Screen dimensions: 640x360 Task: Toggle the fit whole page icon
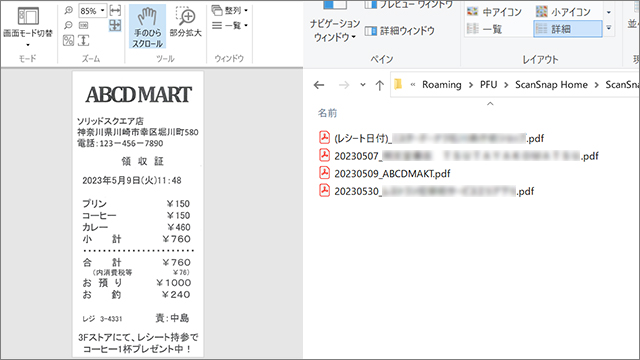pos(116,25)
